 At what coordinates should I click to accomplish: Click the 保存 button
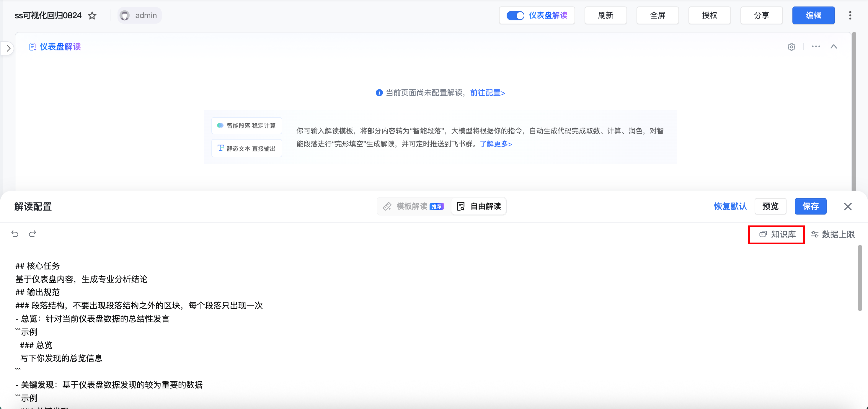click(x=810, y=206)
